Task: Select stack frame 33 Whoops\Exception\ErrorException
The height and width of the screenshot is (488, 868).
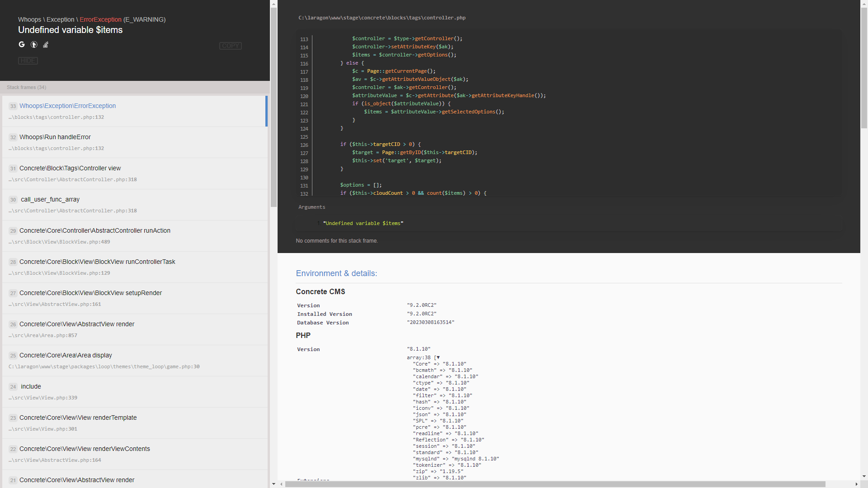Action: [67, 106]
